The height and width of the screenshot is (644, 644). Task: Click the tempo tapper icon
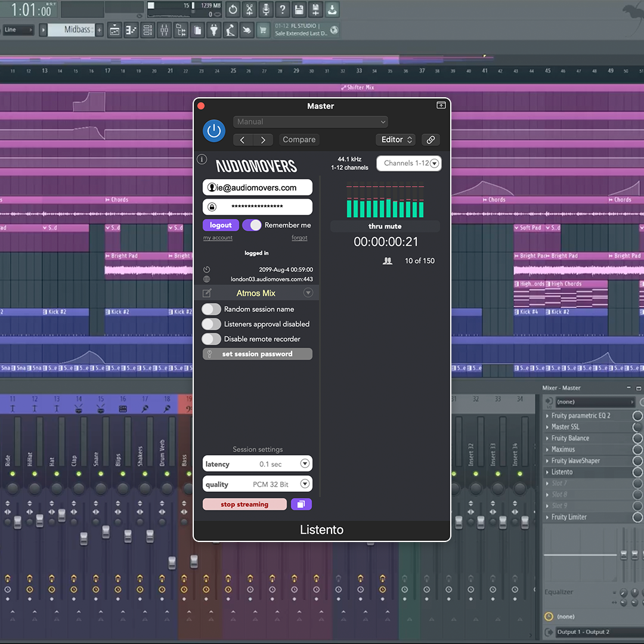tap(230, 30)
